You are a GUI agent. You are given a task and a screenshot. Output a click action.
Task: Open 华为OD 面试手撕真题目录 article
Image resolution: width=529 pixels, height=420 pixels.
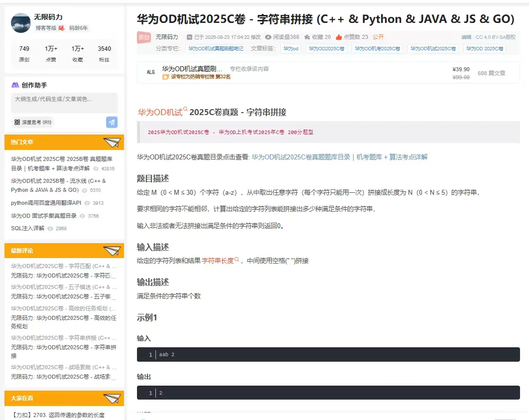pyautogui.click(x=44, y=216)
